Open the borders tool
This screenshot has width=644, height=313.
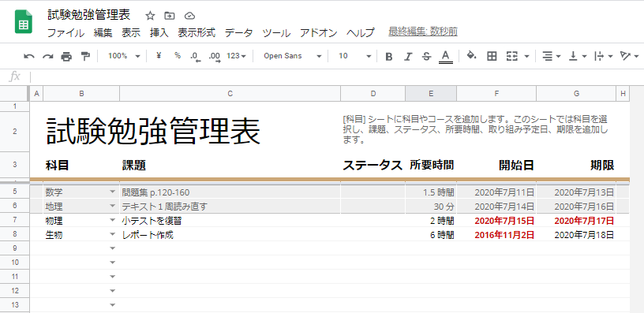pyautogui.click(x=492, y=56)
